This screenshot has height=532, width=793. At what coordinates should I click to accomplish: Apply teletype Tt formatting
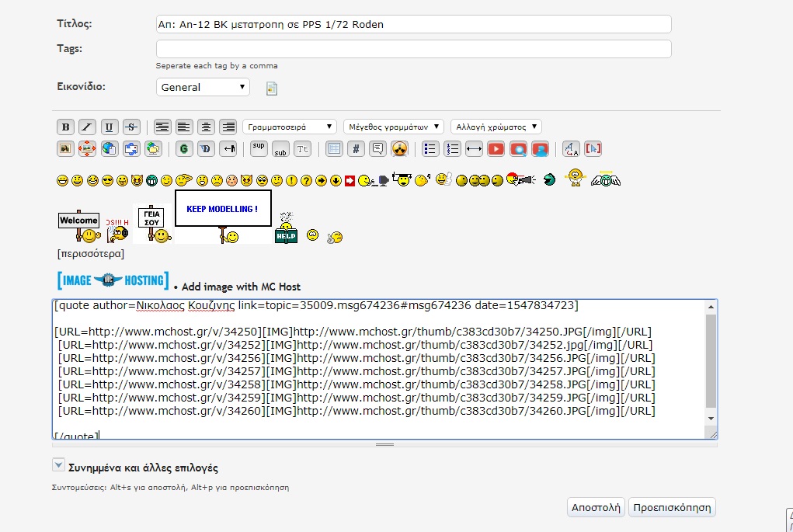302,148
